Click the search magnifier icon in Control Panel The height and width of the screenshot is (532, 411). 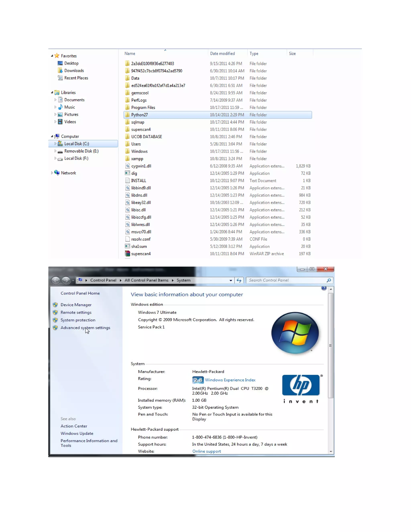329,280
